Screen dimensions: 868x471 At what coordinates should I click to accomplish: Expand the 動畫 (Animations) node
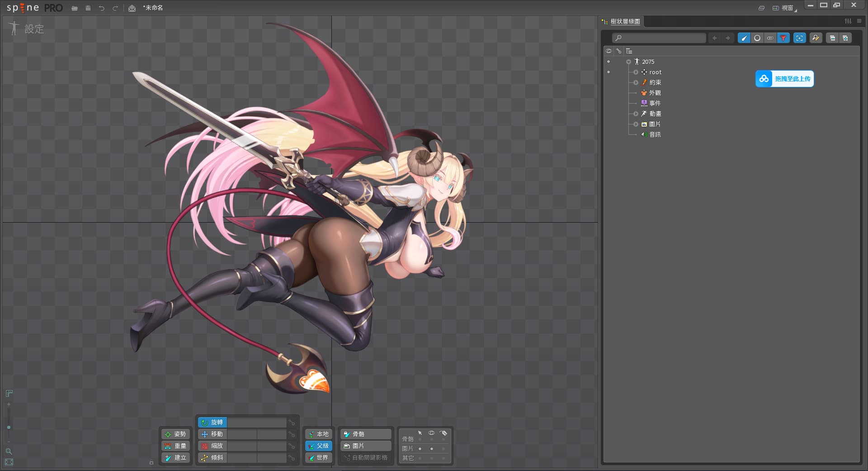[x=636, y=114]
